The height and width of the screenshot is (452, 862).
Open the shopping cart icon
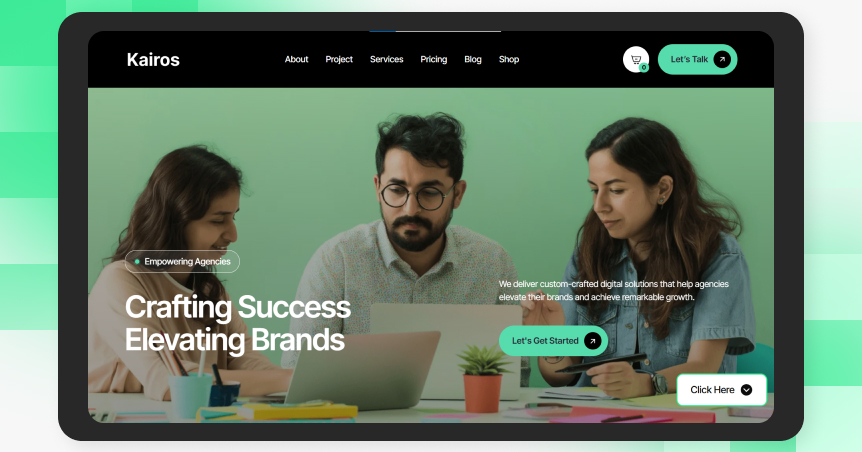(x=636, y=59)
